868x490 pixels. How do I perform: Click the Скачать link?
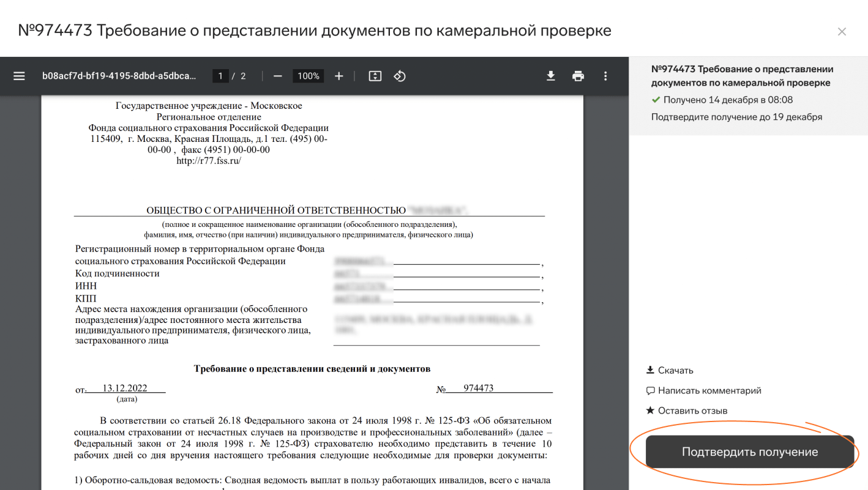(x=676, y=370)
